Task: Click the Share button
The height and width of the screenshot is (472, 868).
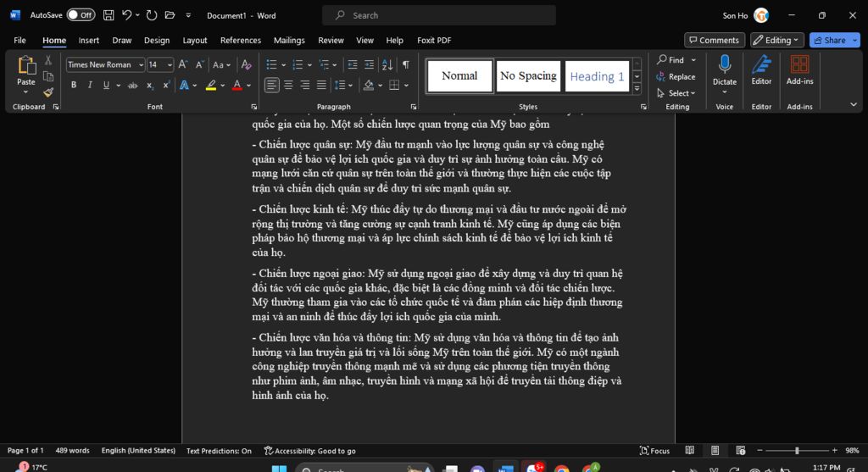Action: pos(830,40)
